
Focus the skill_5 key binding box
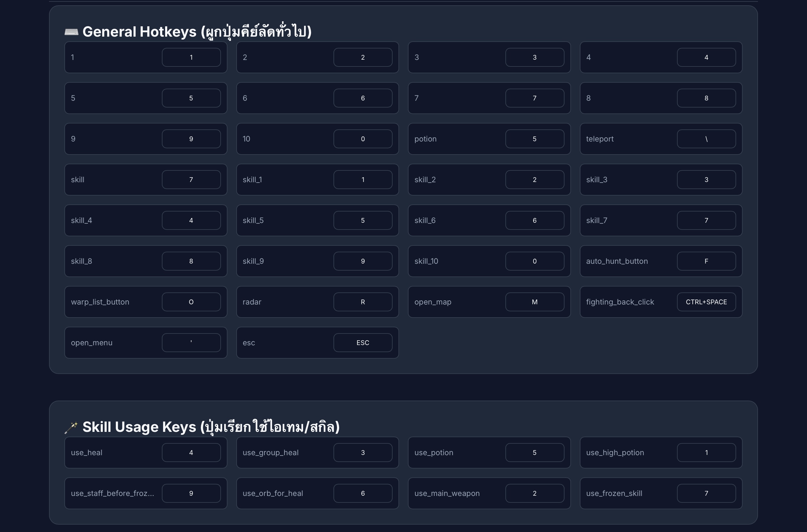(363, 220)
